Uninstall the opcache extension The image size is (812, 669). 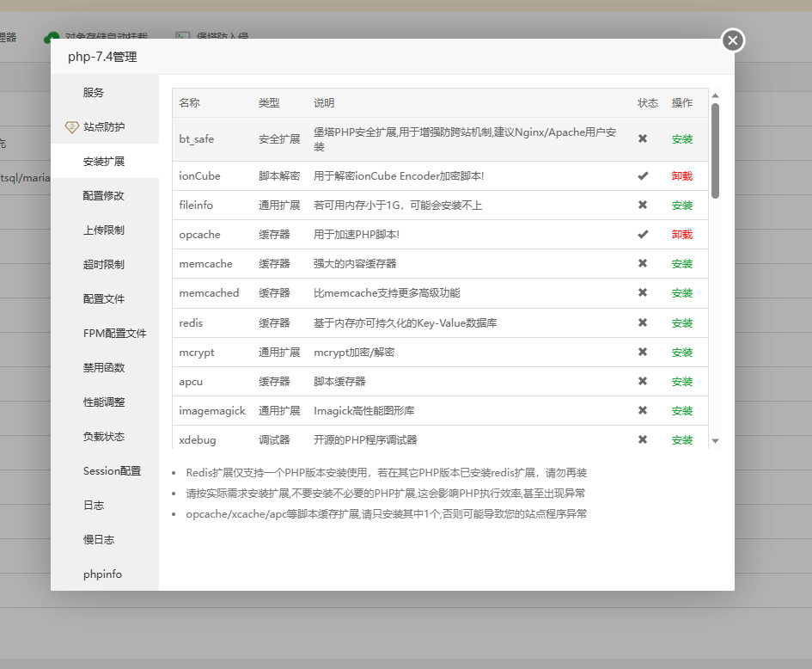(681, 234)
